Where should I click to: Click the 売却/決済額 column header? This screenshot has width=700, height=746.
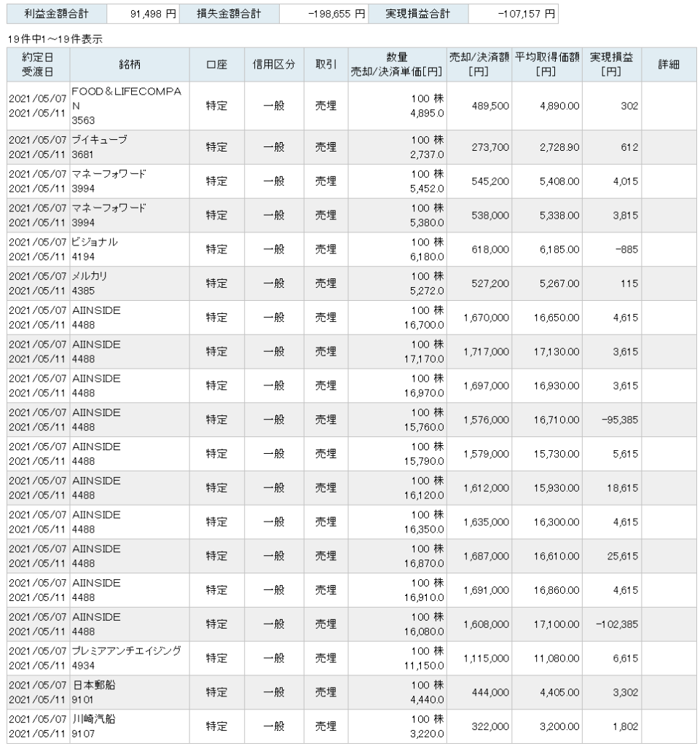[x=479, y=65]
